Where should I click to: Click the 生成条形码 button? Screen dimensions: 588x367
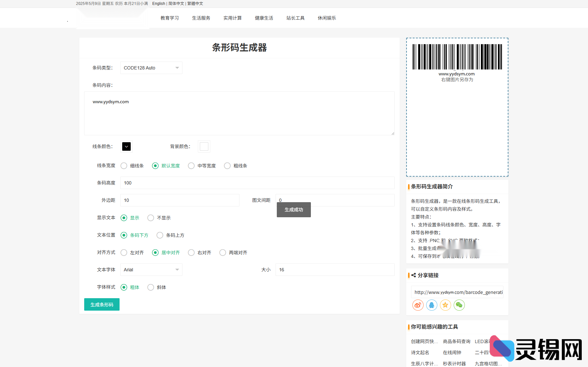[x=102, y=304]
